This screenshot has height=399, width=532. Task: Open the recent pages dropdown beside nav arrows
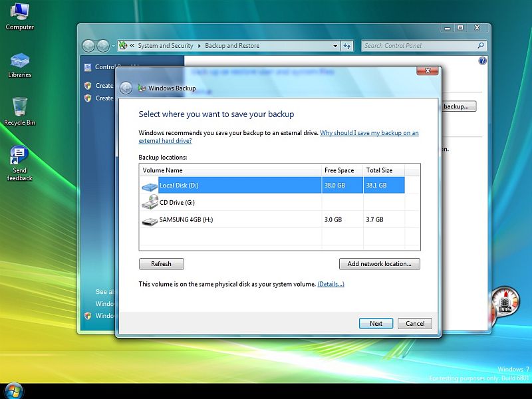[x=113, y=46]
